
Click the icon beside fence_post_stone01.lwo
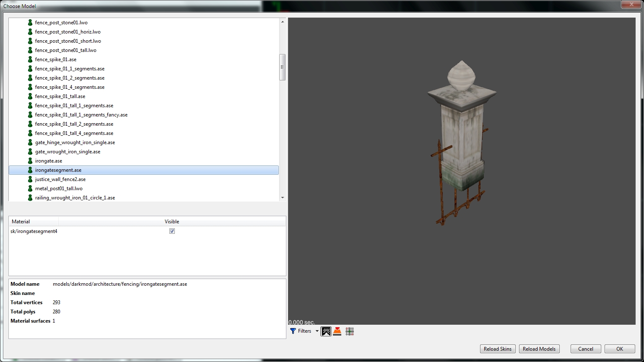(30, 23)
